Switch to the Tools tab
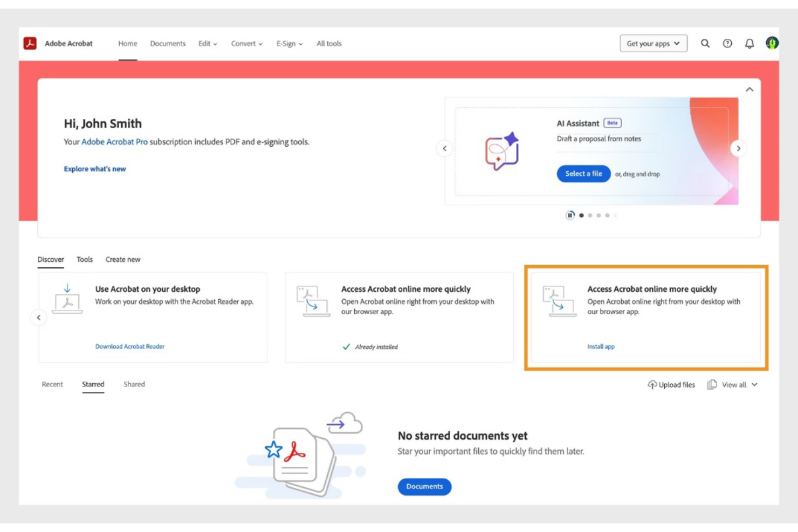Viewport: 798px width, 532px height. pos(84,259)
